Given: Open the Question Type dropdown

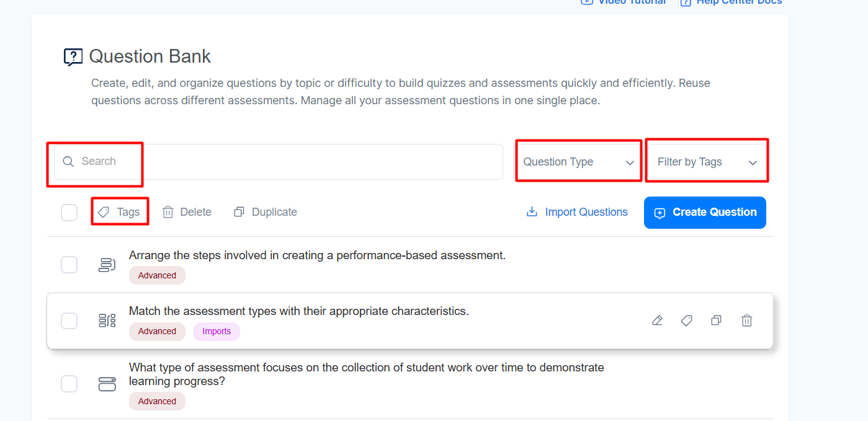Looking at the screenshot, I should (x=578, y=162).
